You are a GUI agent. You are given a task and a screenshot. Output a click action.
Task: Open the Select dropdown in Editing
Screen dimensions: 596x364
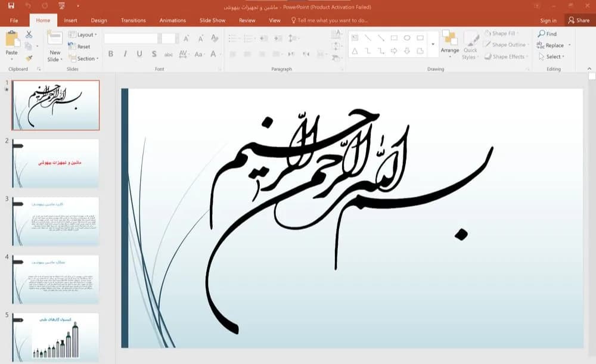[551, 57]
